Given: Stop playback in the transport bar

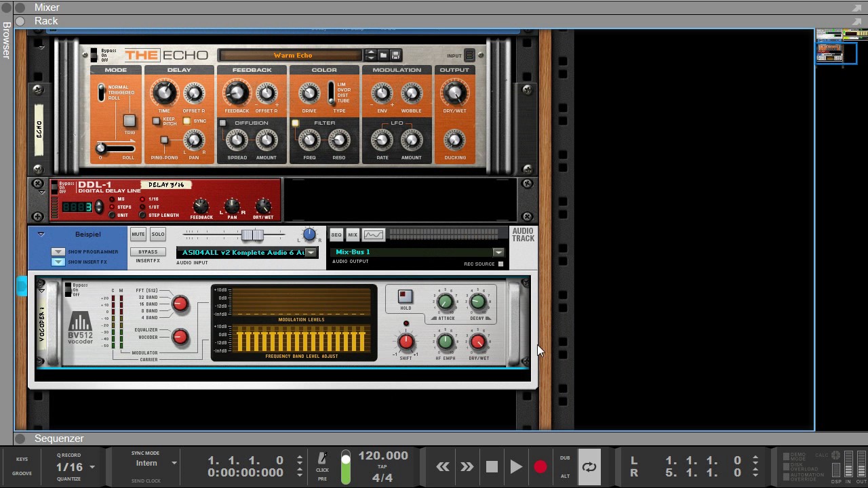Looking at the screenshot, I should (x=492, y=467).
